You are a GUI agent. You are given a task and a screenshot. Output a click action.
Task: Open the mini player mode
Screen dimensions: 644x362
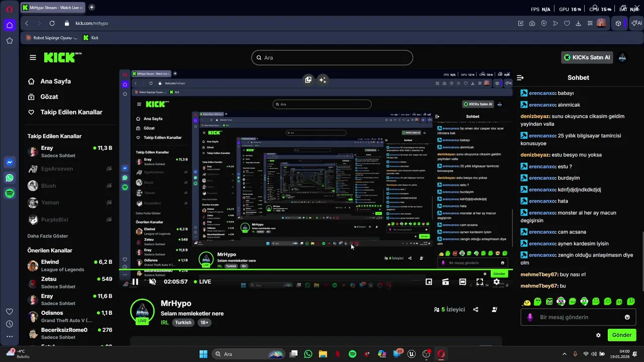click(429, 282)
